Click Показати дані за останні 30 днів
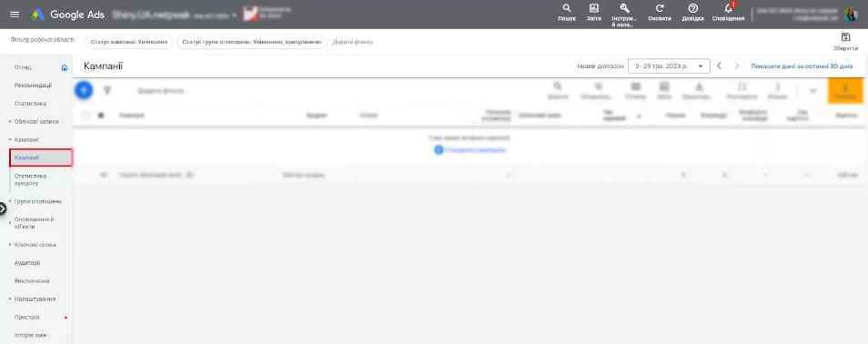Viewport: 868px width, 344px height. pyautogui.click(x=802, y=66)
